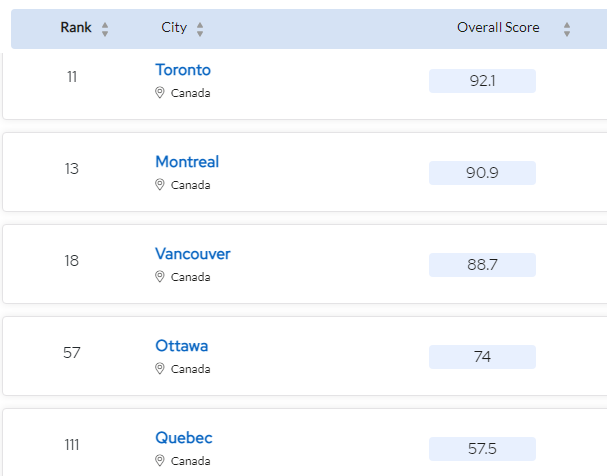Select Quebec's 57.5 score badge
The width and height of the screenshot is (607, 476).
click(482, 449)
